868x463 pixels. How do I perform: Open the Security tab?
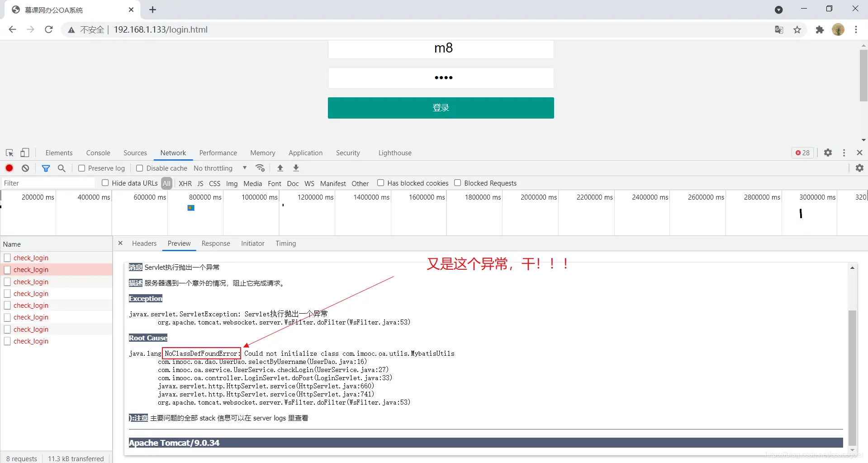[x=348, y=153]
